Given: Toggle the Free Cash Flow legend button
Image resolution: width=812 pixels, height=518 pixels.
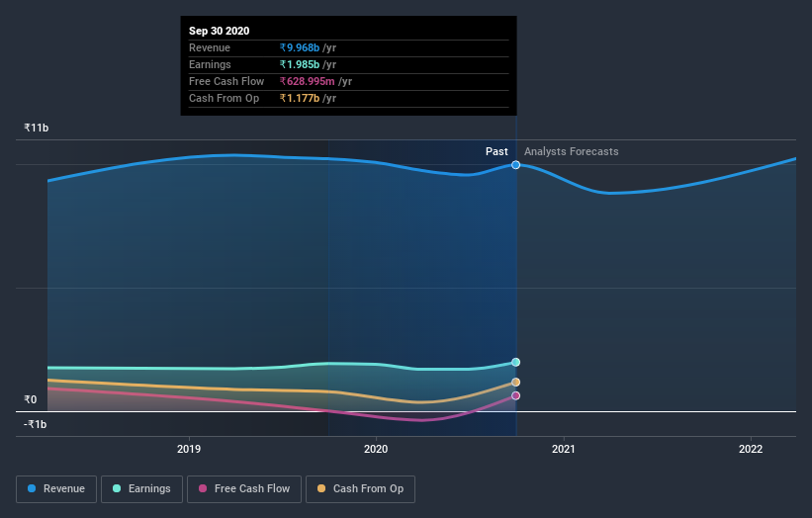Looking at the screenshot, I should (244, 489).
